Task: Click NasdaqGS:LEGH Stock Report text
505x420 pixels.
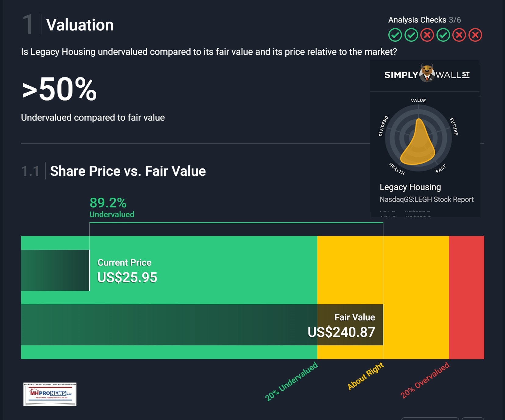Action: 426,199
